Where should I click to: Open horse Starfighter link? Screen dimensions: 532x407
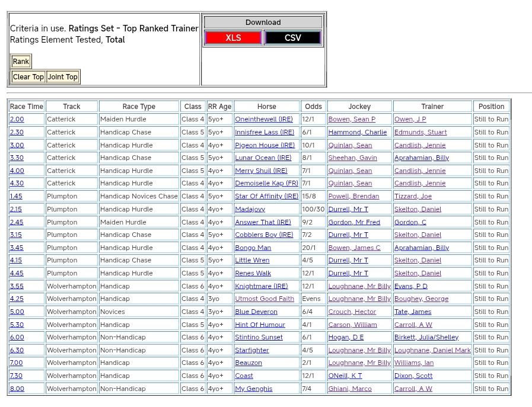(x=251, y=351)
